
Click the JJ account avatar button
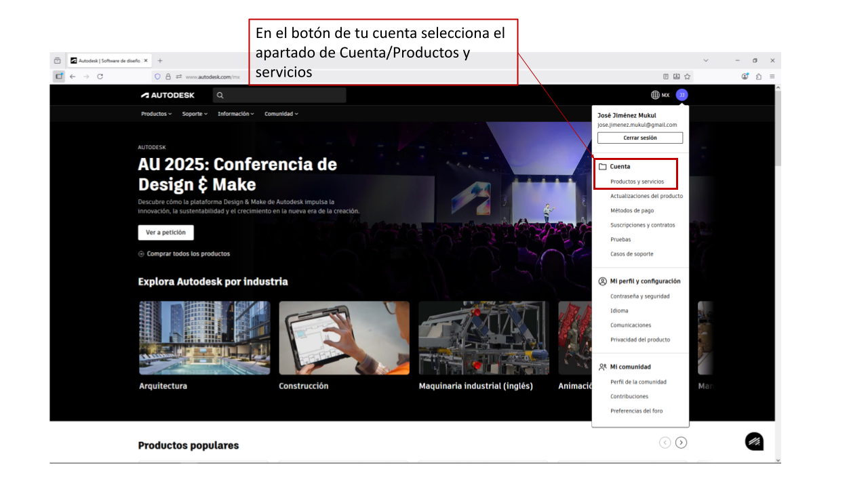pyautogui.click(x=682, y=95)
